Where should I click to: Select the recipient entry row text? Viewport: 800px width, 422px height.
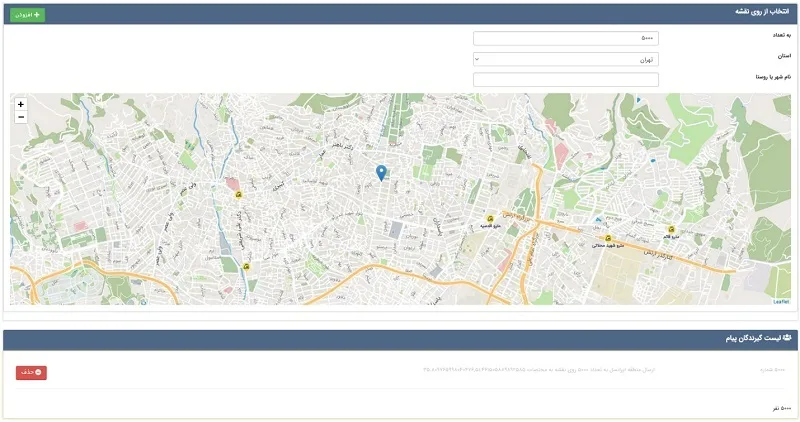(x=539, y=369)
